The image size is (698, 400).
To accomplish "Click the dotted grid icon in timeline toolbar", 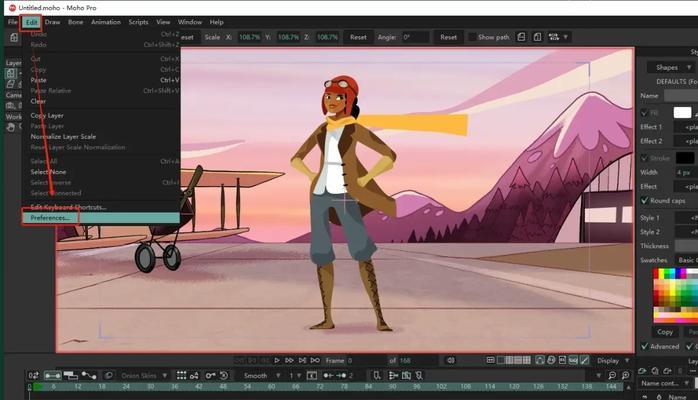I will click(x=181, y=376).
